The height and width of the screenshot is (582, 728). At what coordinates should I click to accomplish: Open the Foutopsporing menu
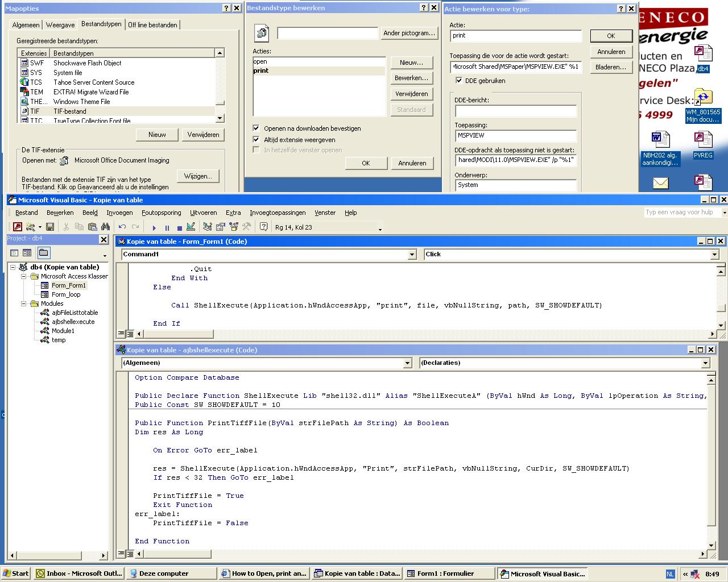pyautogui.click(x=161, y=213)
